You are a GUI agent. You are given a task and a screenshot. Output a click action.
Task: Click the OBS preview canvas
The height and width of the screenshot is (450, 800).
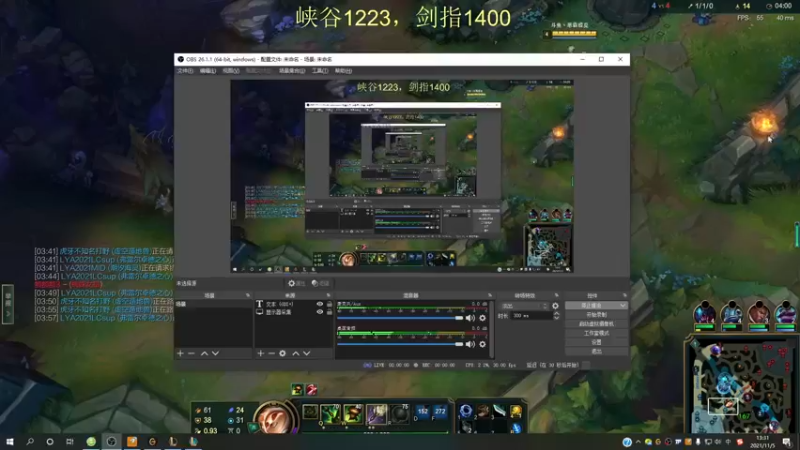pos(402,176)
